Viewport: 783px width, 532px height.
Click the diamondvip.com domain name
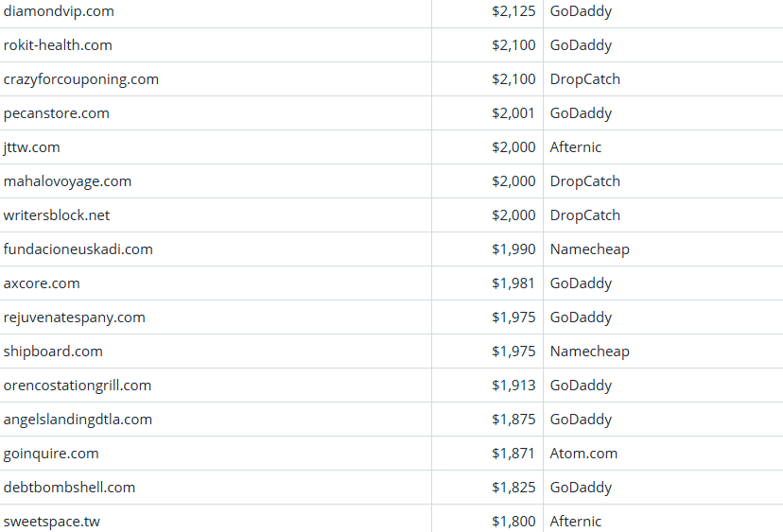click(59, 11)
